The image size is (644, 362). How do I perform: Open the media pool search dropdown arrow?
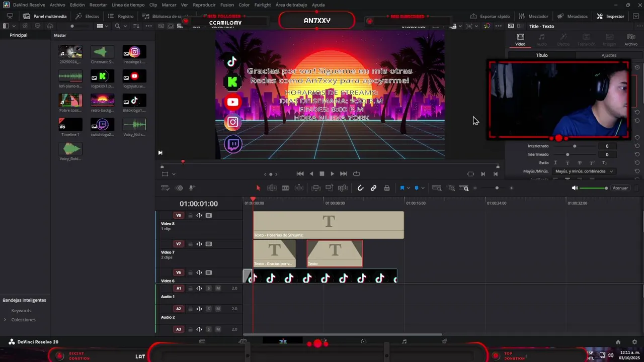(x=125, y=26)
